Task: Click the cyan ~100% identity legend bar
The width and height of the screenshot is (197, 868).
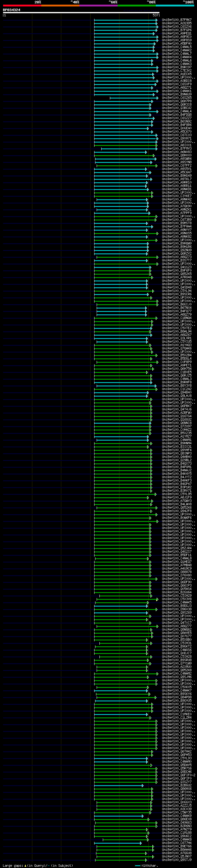Action: [175, 6]
